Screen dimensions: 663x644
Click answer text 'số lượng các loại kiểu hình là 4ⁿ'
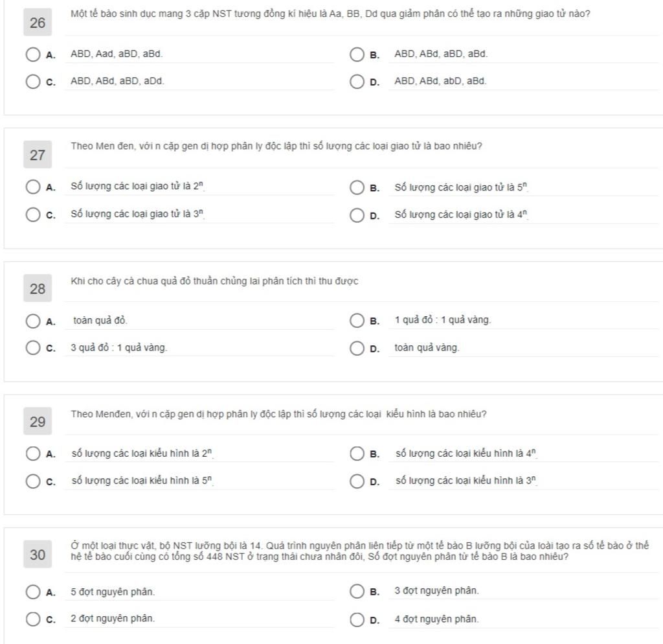[466, 454]
